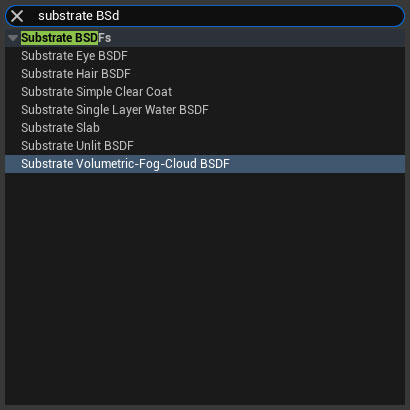This screenshot has height=410, width=410.
Task: Choose the Eye BSDF result under Substrate BSDFs
Action: click(x=205, y=56)
